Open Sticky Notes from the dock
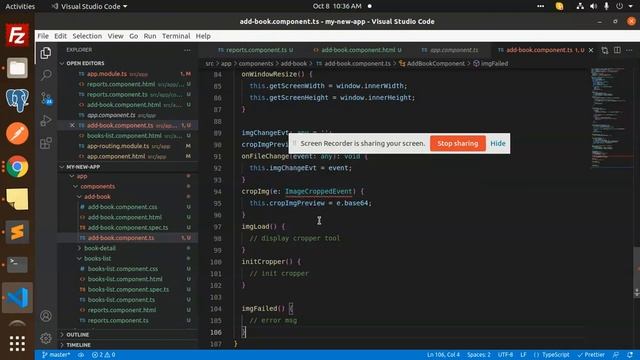The width and height of the screenshot is (640, 360). (17, 199)
